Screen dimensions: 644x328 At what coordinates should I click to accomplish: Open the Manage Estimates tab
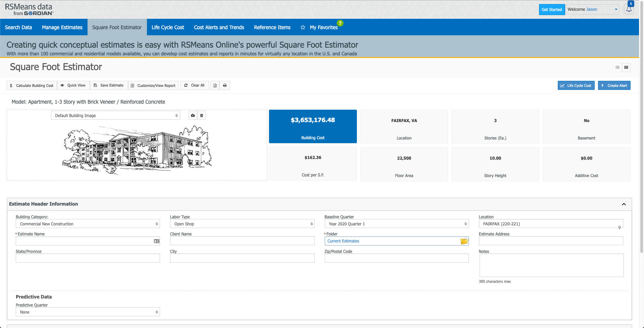click(62, 27)
